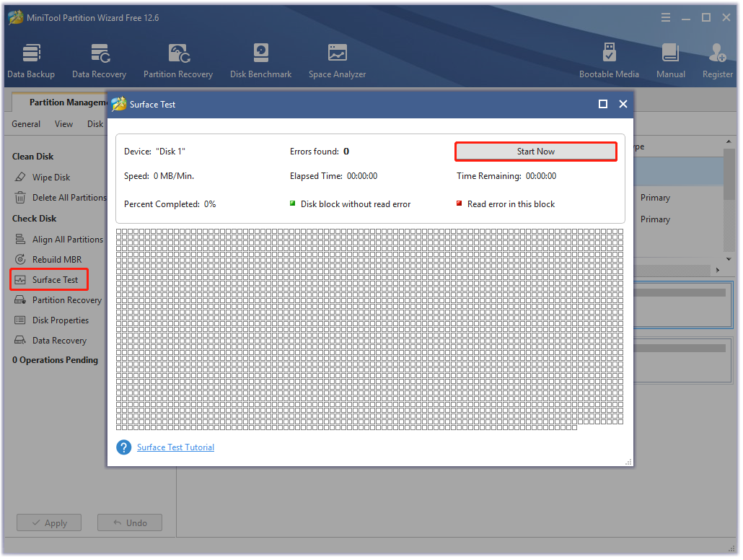Click the green no-error legend square
This screenshot has height=560, width=743.
[292, 204]
